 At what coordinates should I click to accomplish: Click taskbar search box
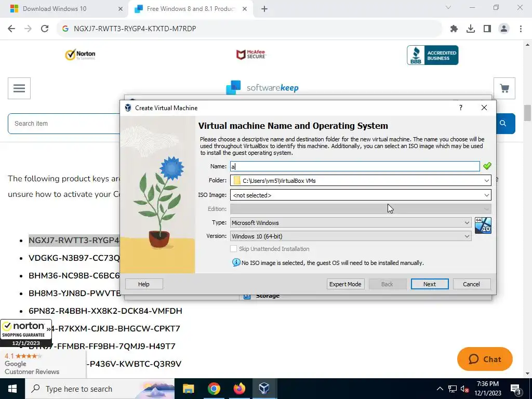tap(100, 389)
